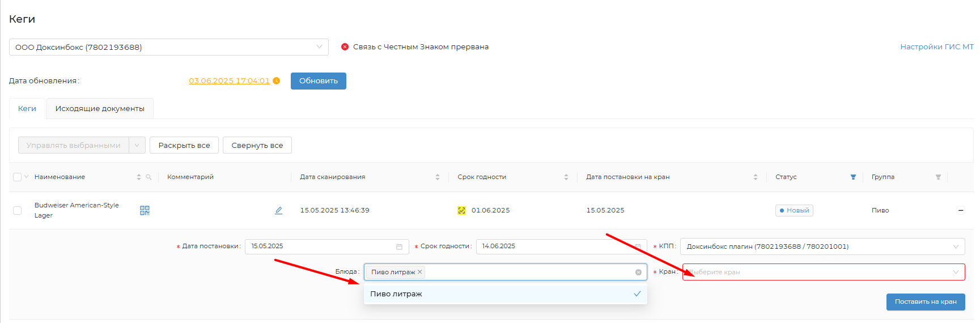This screenshot has height=323, width=980.
Task: Open the Статус column filter
Action: click(853, 177)
